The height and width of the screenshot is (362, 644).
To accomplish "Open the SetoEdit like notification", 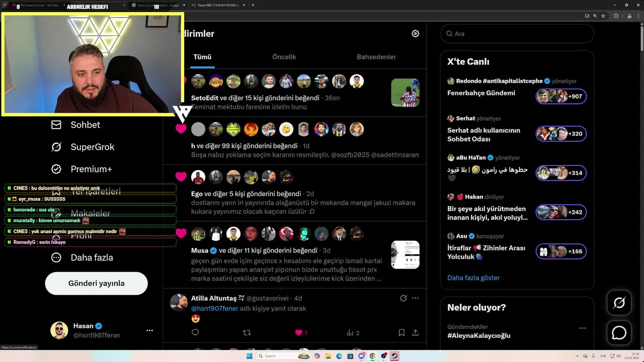I will [x=294, y=93].
